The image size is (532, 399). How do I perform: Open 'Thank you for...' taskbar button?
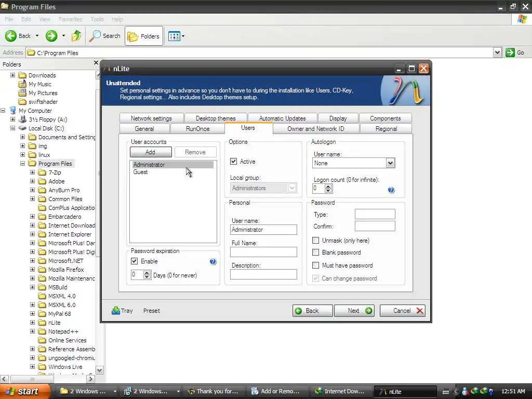click(x=213, y=391)
